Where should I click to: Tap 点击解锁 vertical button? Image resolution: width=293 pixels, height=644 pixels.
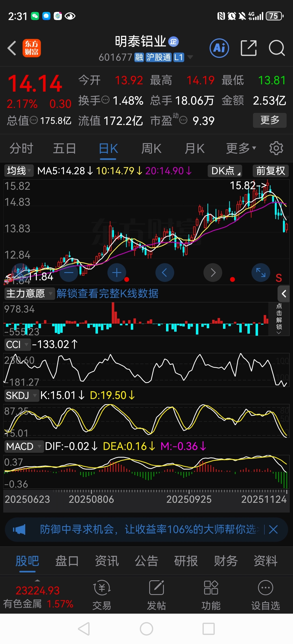pyautogui.click(x=279, y=319)
